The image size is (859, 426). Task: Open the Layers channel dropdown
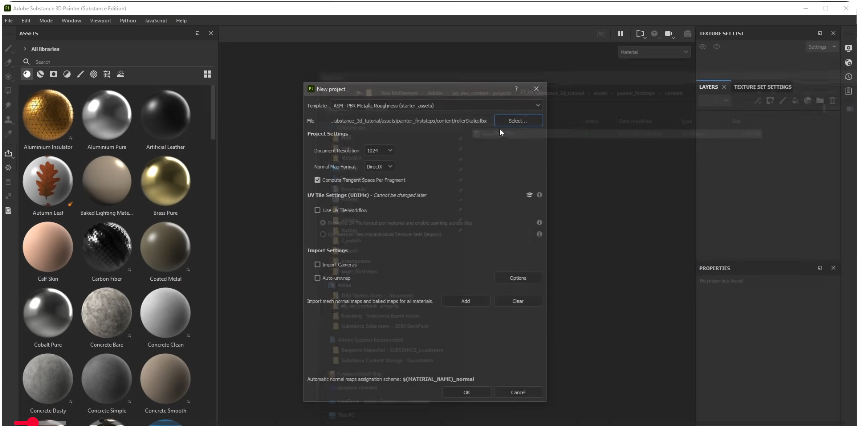[x=715, y=101]
